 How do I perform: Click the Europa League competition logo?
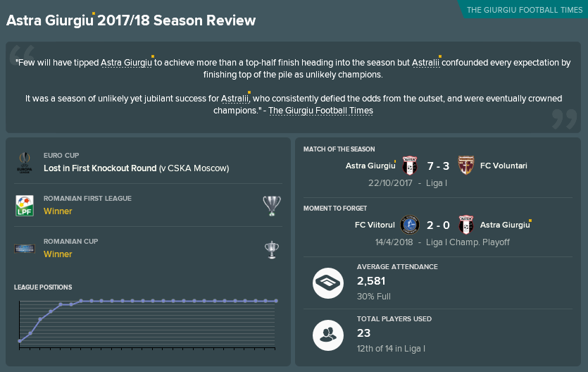25,162
